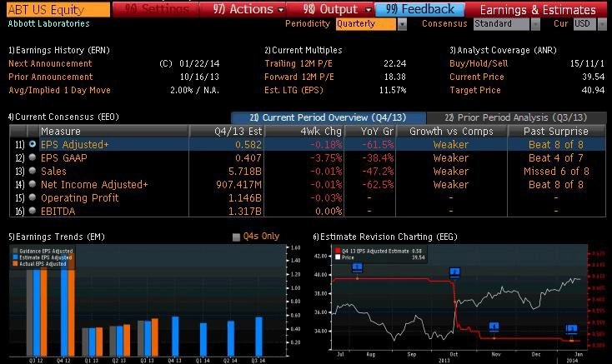Open event marker 1 on the revision chart

click(357, 267)
